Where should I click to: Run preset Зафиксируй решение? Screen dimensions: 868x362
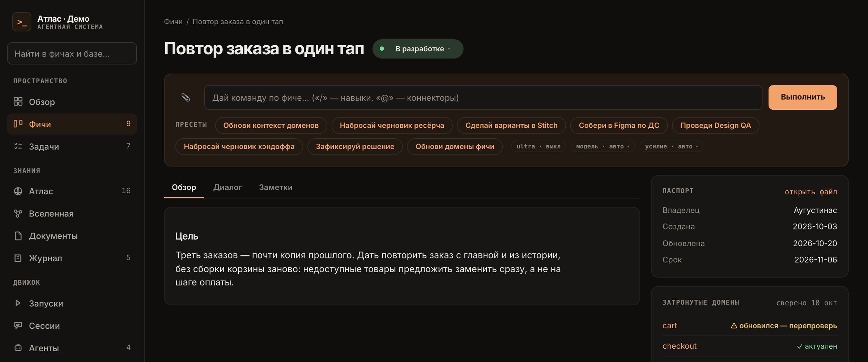coord(355,147)
